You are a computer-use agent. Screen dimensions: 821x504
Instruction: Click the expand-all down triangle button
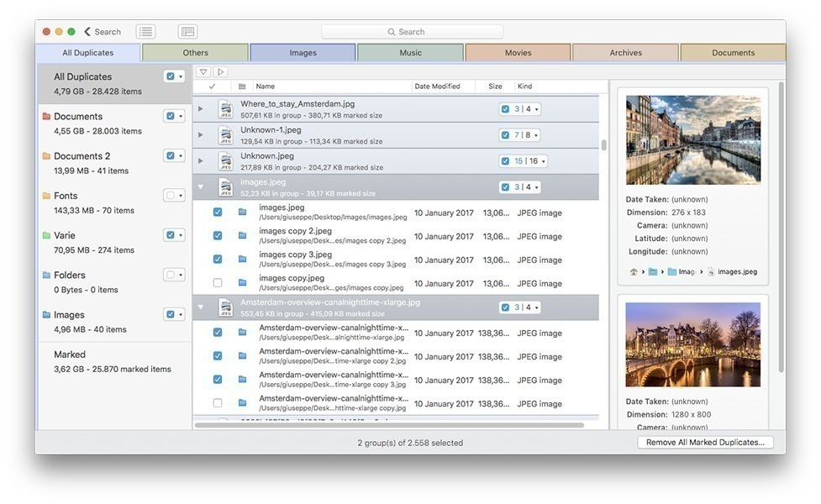point(203,72)
